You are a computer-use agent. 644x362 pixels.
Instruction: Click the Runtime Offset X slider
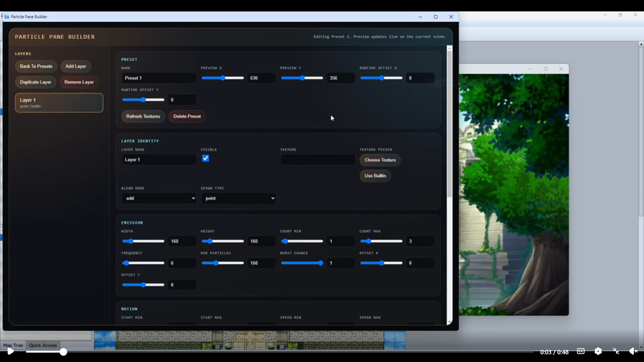[x=381, y=78]
